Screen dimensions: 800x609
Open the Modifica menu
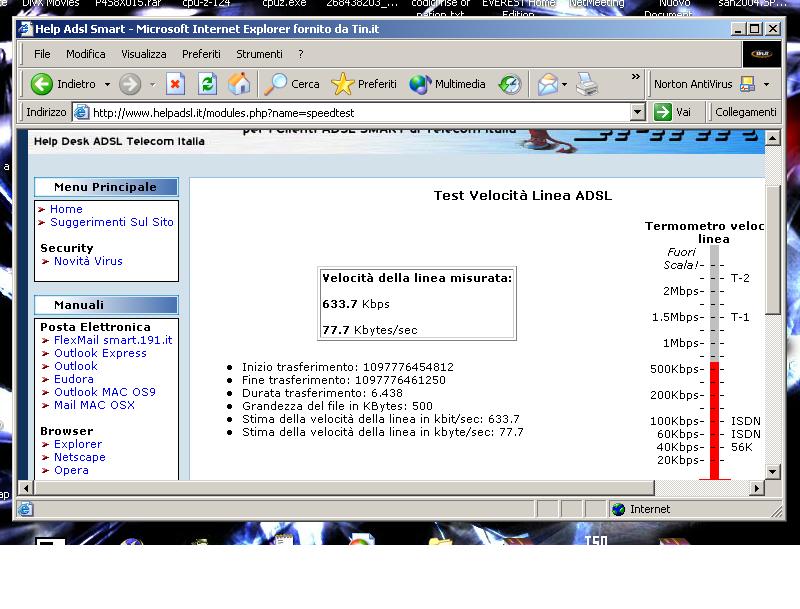(x=86, y=54)
